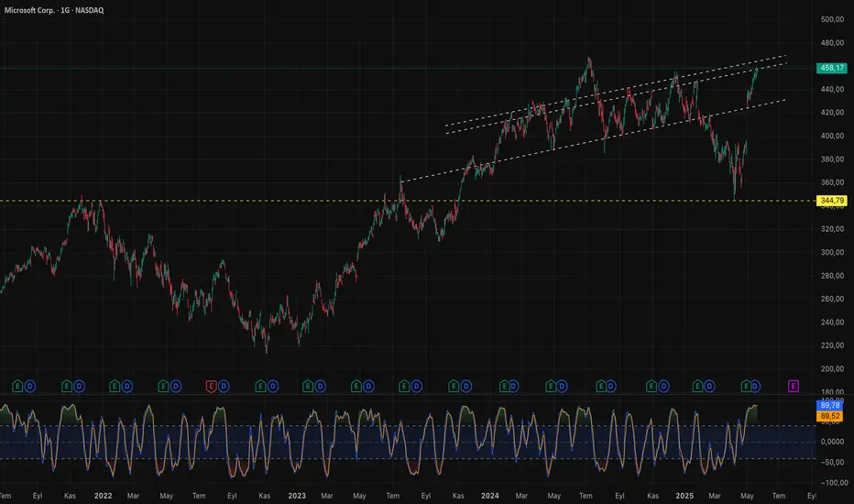This screenshot has width=854, height=504.
Task: Click the −100,00 indicator scale label
Action: pyautogui.click(x=833, y=483)
